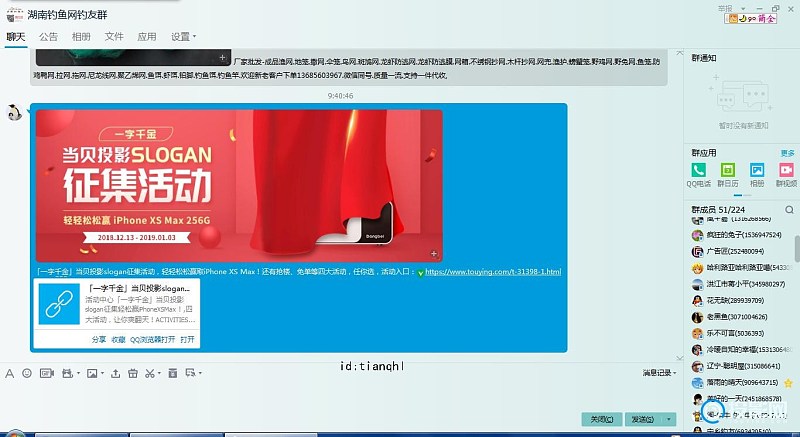Click 分享 on link preview card

(98, 340)
